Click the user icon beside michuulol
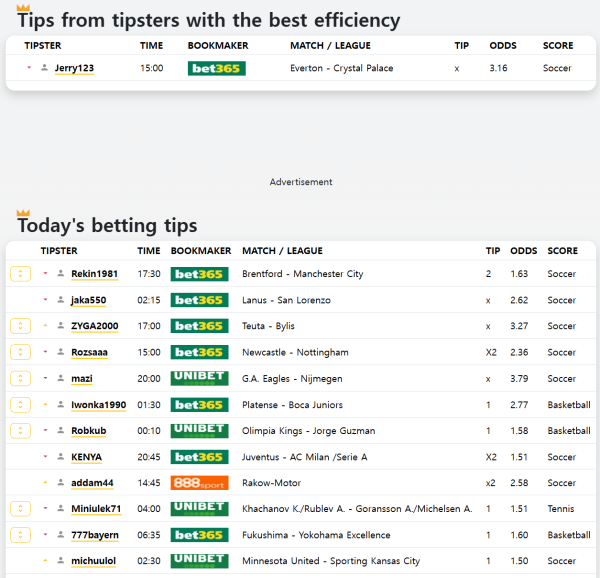The height and width of the screenshot is (578, 600). (x=60, y=561)
